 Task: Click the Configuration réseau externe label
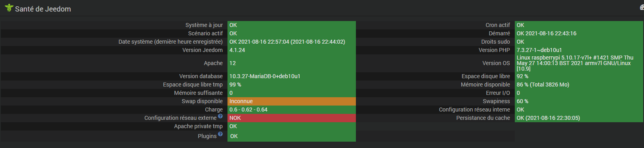coord(180,118)
